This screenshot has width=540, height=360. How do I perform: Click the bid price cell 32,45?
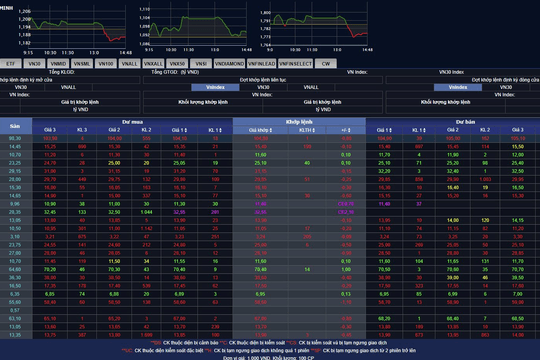pyautogui.click(x=50, y=212)
